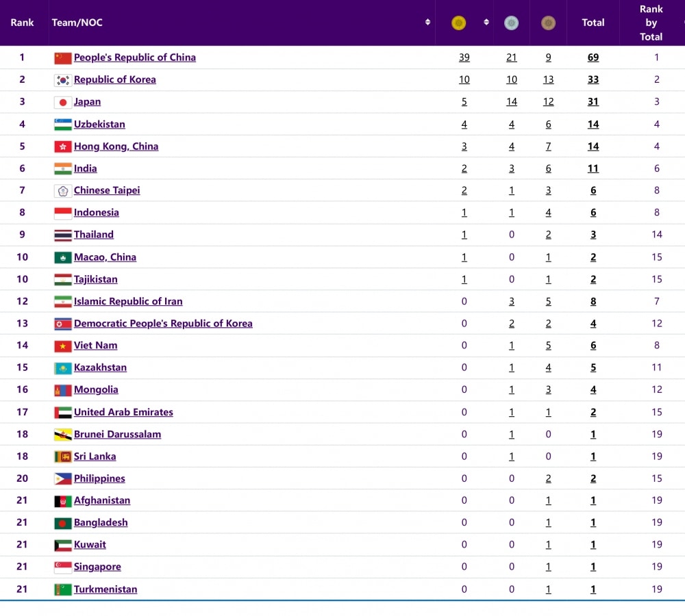Click the DPR Korea flag icon

[x=63, y=324]
